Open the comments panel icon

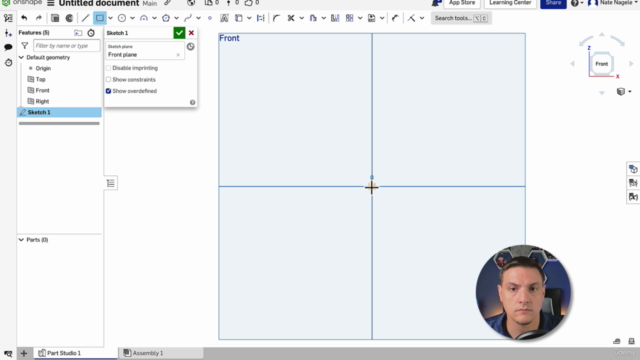(x=8, y=47)
